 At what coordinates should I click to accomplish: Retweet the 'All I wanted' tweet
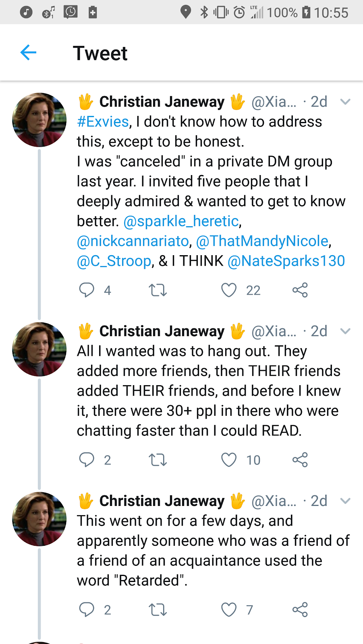point(158,460)
